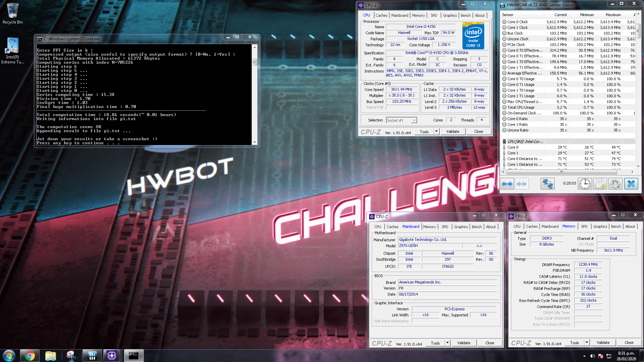644x362 pixels.
Task: Select the Total CPU Usage sensor row
Action: tap(568, 107)
